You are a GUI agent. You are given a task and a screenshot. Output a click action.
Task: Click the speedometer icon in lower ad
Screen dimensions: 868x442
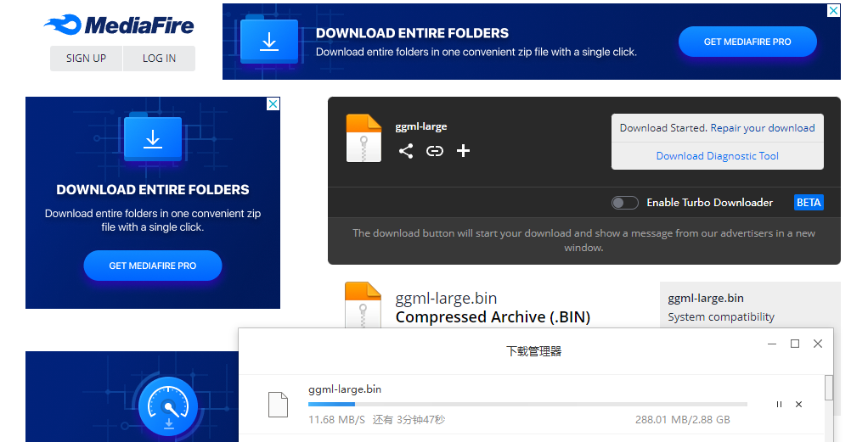tap(167, 407)
